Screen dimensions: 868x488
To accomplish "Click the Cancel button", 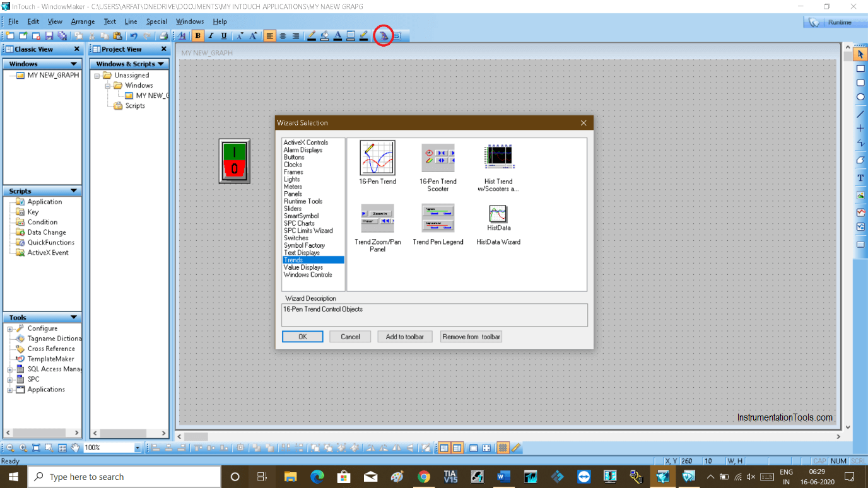I will (350, 337).
